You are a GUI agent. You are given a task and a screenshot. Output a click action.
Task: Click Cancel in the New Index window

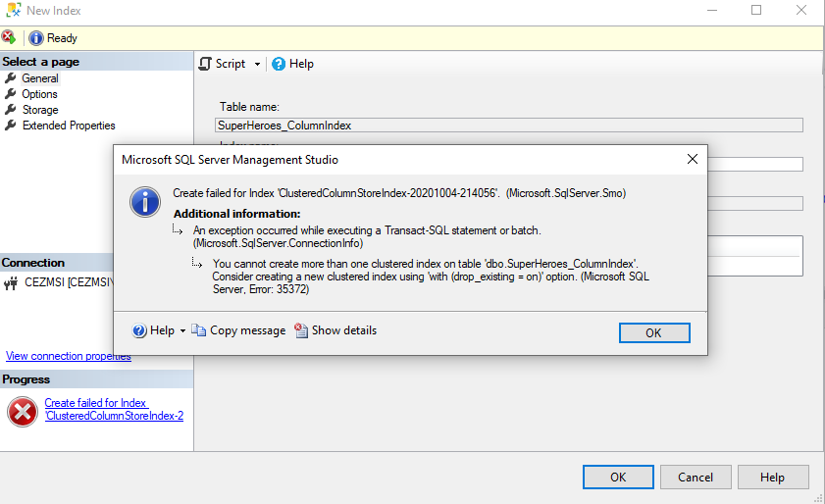click(x=696, y=478)
